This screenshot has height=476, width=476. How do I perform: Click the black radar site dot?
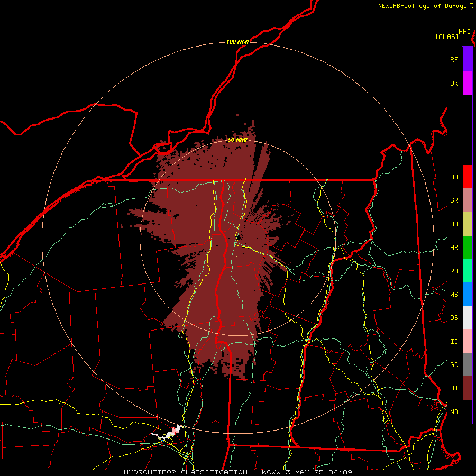pyautogui.click(x=239, y=237)
